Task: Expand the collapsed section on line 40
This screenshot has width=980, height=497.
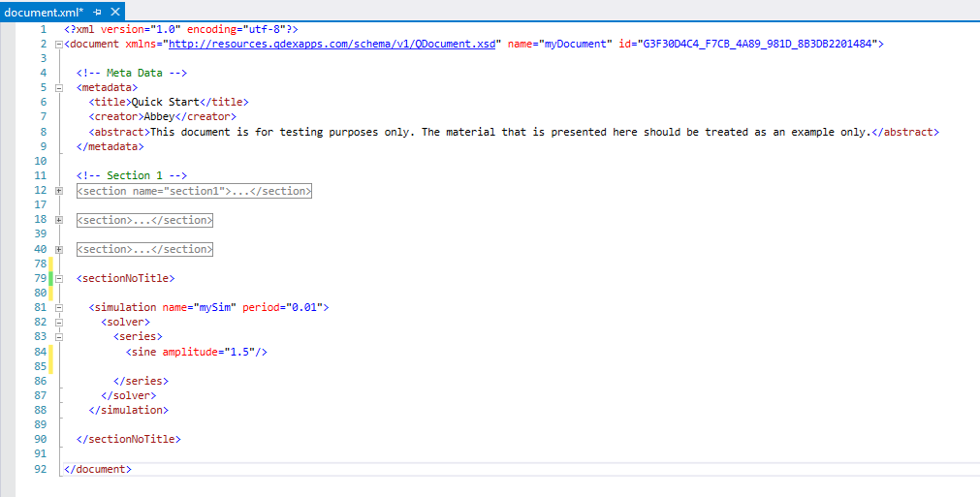Action: point(59,249)
